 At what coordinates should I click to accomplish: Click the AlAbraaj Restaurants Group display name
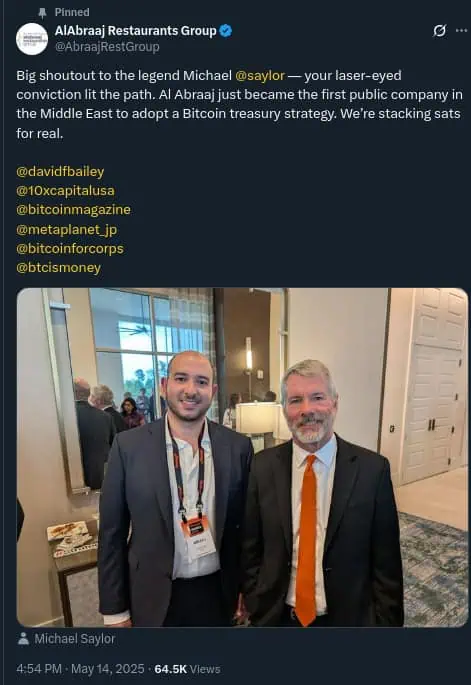[x=135, y=31]
